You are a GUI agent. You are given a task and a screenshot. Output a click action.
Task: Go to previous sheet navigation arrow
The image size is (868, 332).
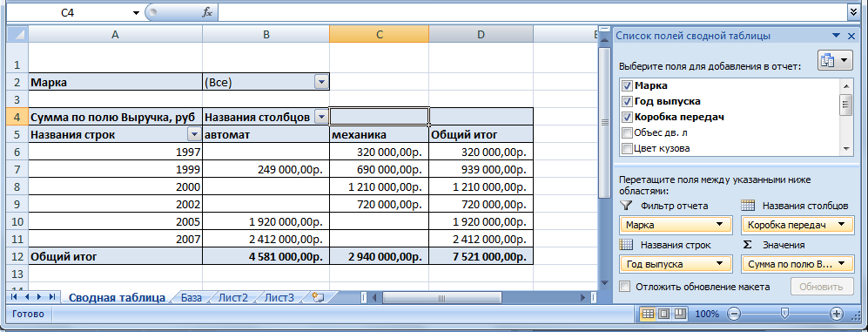[27, 298]
